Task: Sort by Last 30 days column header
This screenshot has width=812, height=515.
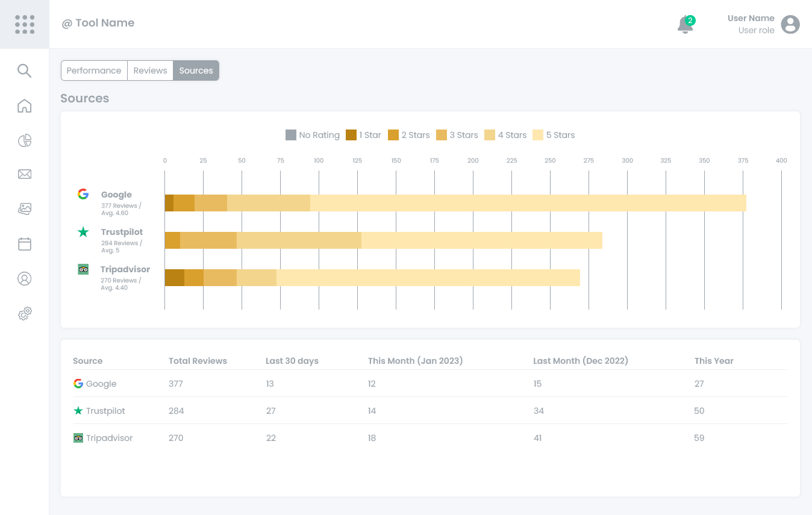Action: click(292, 361)
